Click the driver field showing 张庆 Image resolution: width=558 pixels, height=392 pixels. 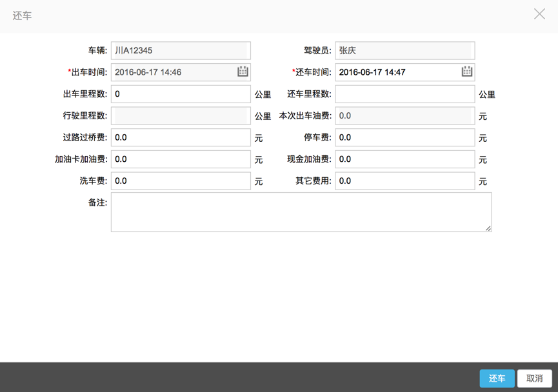[404, 50]
